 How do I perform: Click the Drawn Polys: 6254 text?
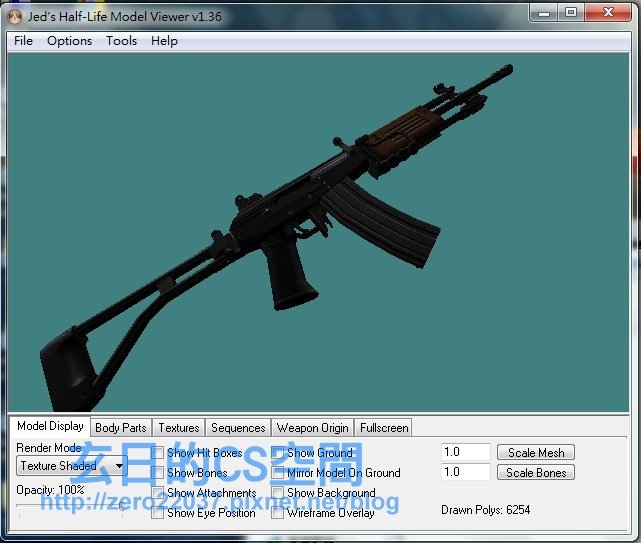[485, 510]
